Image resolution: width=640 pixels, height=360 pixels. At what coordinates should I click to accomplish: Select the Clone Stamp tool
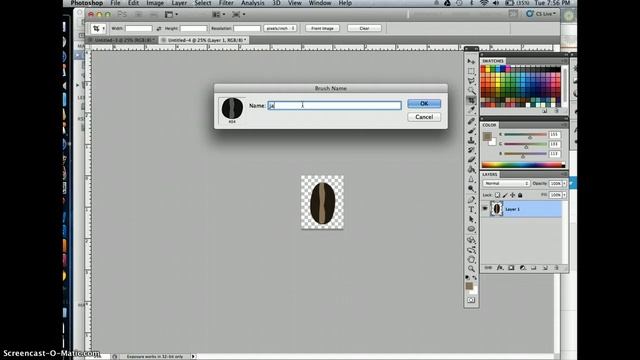[471, 140]
